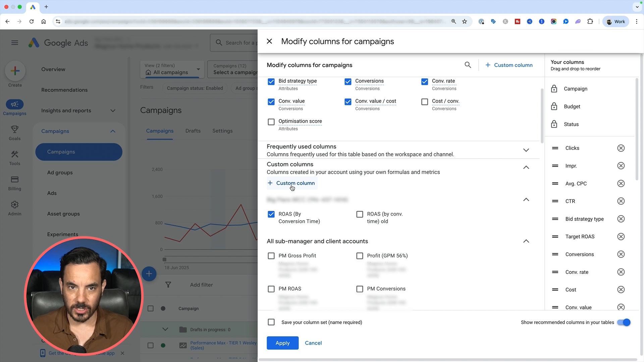Screen dimensions: 644x362
Task: Remove the Target ROAS column
Action: 621,237
